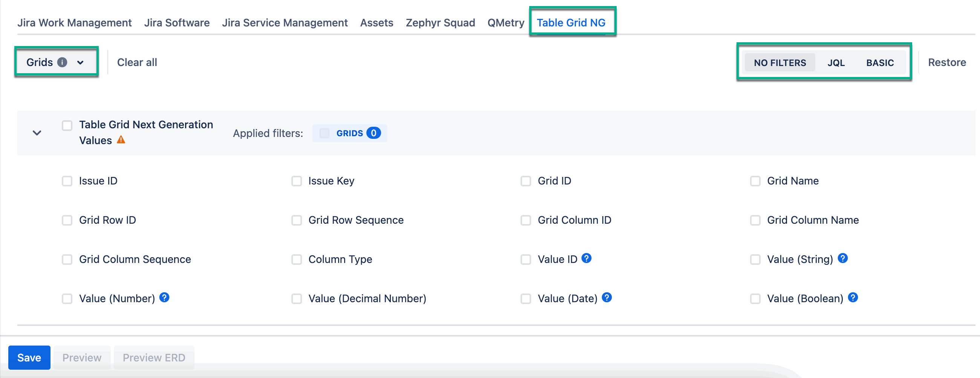The height and width of the screenshot is (378, 980).
Task: Open the Zephyr Squad tab
Action: [x=440, y=23]
